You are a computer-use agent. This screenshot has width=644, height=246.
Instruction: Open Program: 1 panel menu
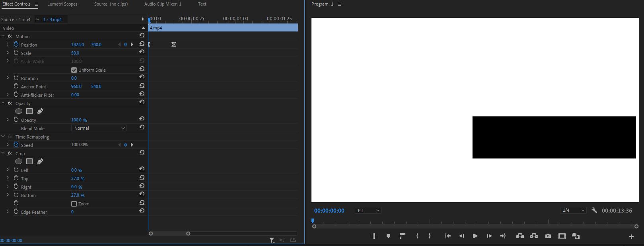pos(339,4)
